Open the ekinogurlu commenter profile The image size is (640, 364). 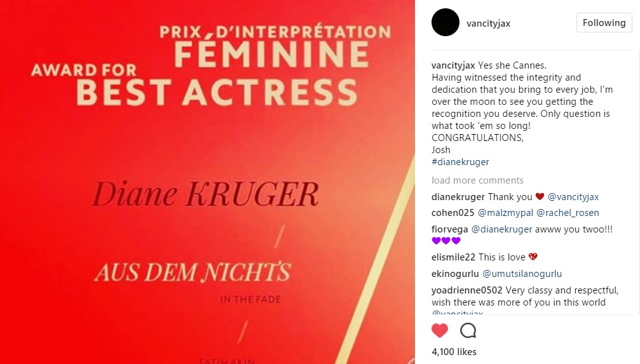coord(455,274)
